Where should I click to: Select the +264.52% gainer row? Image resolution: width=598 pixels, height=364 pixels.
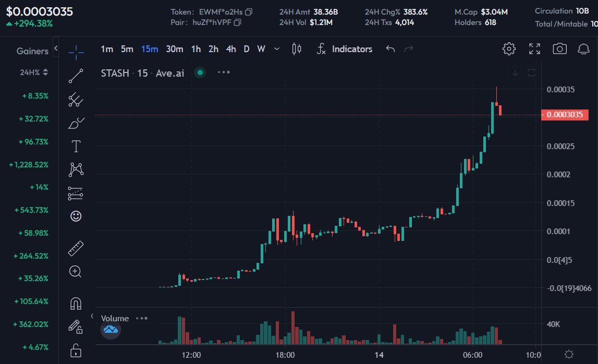click(x=31, y=256)
